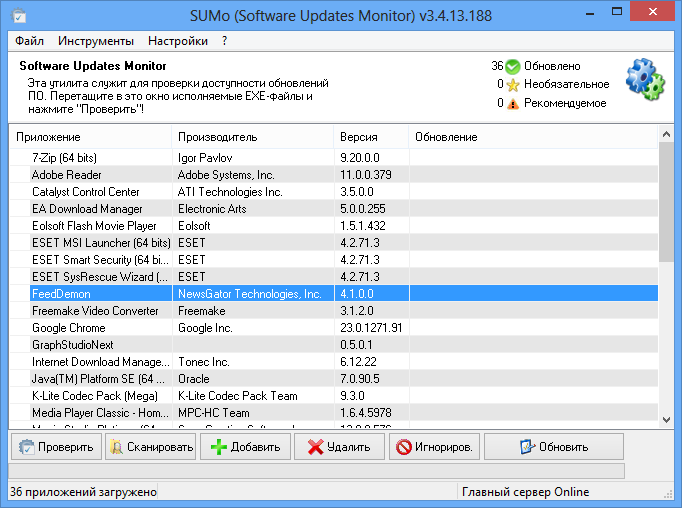
Task: Select the 7-Zip (64 bits) row
Action: click(334, 157)
